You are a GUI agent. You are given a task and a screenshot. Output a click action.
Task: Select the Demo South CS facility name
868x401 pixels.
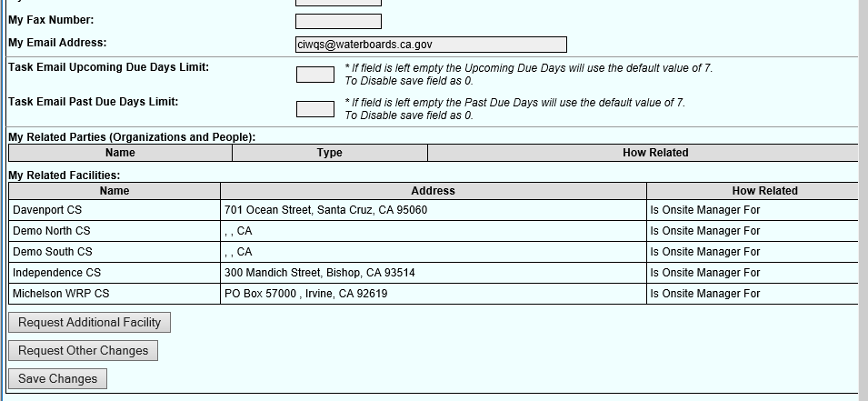(x=52, y=252)
